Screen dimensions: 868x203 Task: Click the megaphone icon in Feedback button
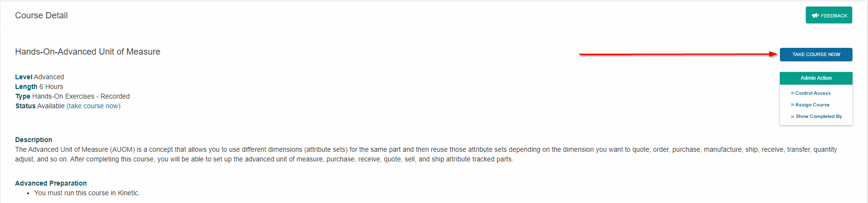point(815,15)
